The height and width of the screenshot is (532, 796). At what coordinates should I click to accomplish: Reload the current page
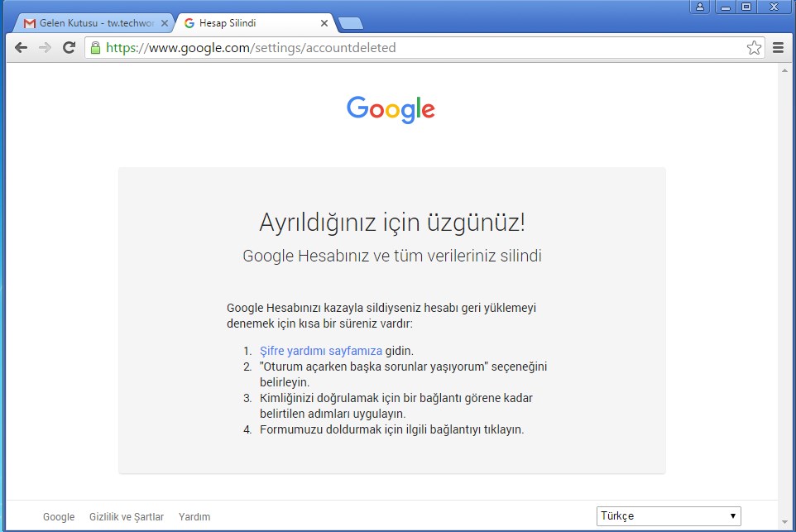click(x=70, y=48)
